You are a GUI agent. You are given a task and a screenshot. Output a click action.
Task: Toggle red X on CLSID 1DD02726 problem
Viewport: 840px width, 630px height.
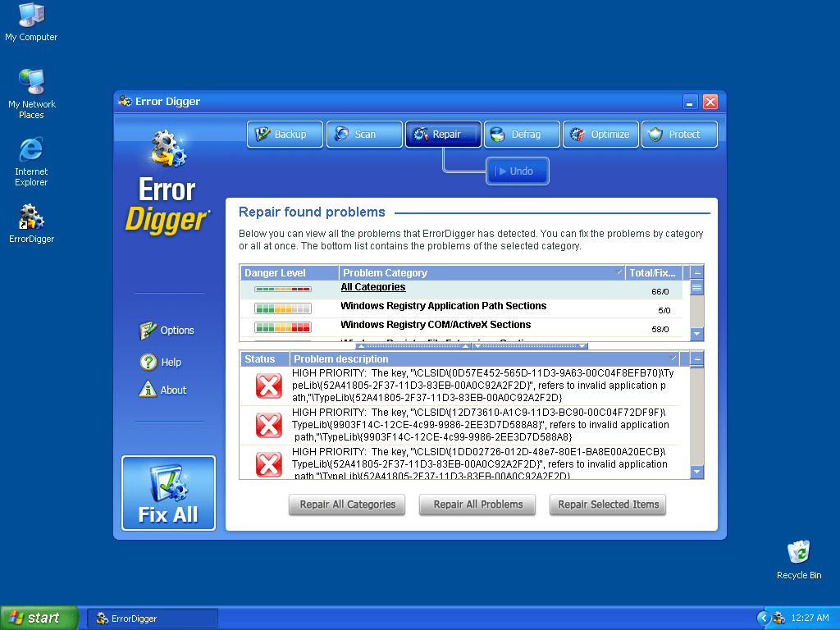(268, 463)
